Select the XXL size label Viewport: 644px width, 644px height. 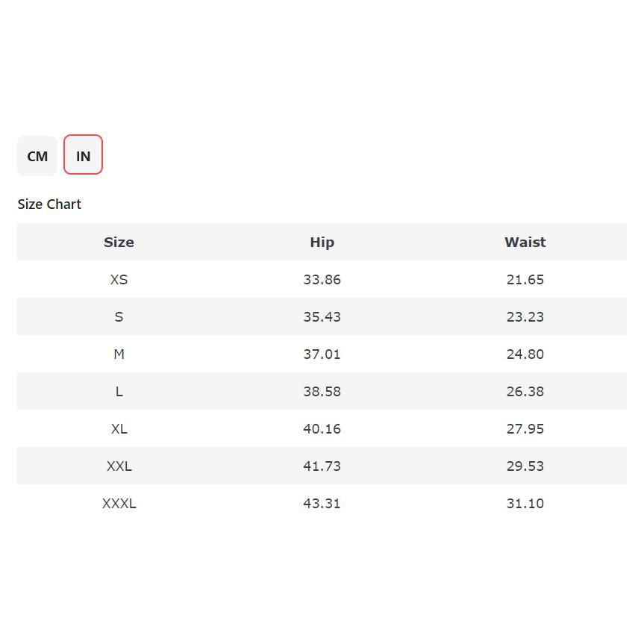click(x=119, y=466)
